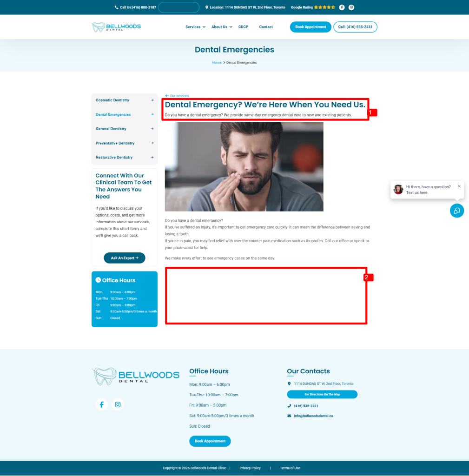This screenshot has width=469, height=476.
Task: Go back via 'Our services' link
Action: 177,96
